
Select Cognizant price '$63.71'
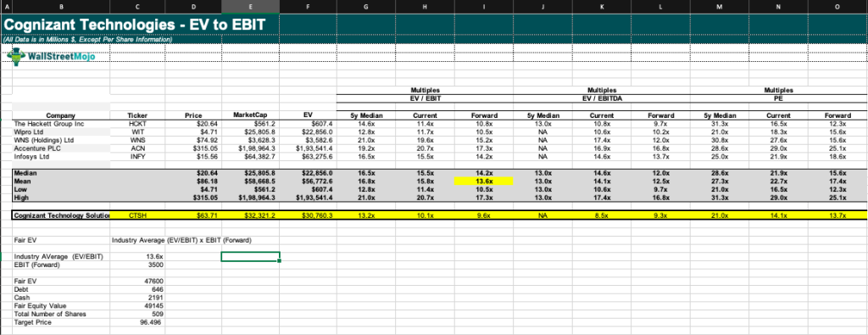pyautogui.click(x=193, y=215)
